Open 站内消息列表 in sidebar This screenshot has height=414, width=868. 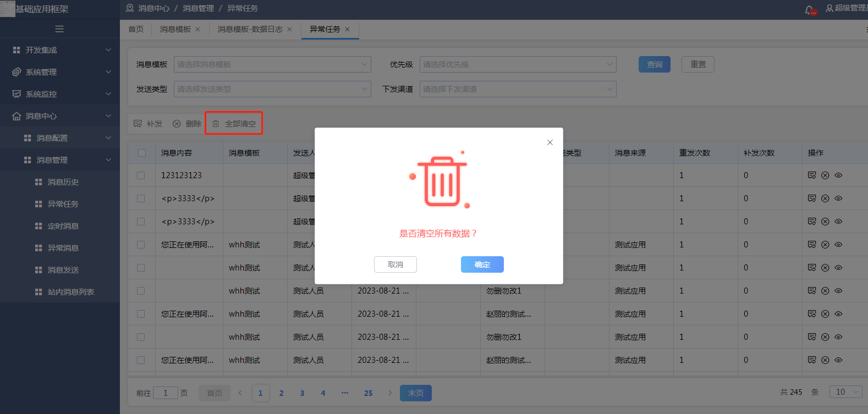60,292
